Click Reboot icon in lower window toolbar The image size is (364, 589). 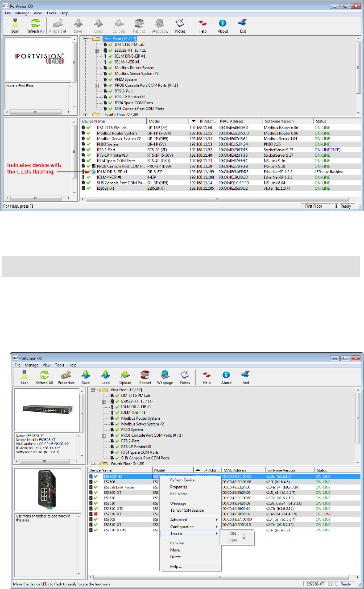[145, 375]
